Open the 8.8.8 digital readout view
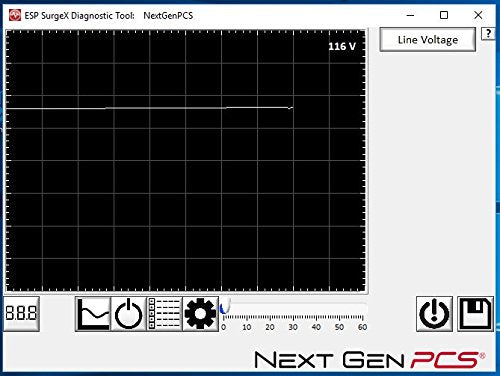 point(21,314)
